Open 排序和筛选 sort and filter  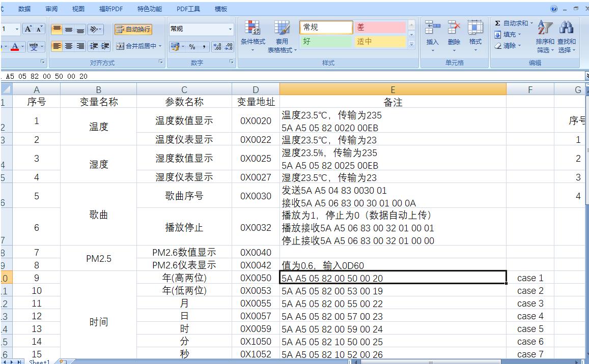point(545,36)
